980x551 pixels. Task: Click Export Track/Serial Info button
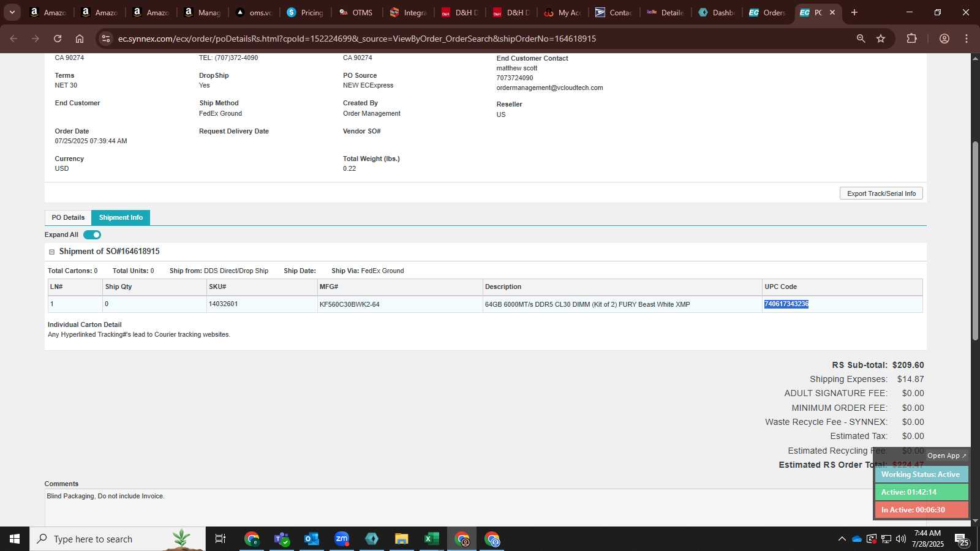point(881,193)
